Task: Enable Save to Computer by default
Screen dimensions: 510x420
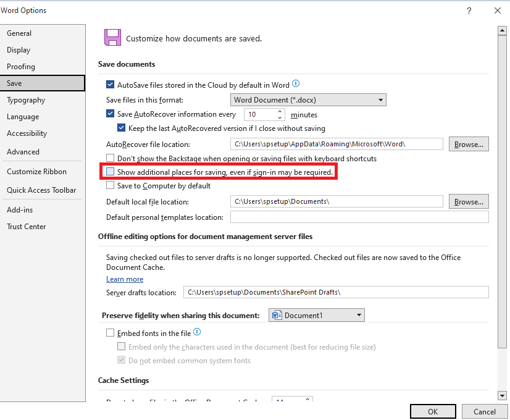Action: point(110,186)
